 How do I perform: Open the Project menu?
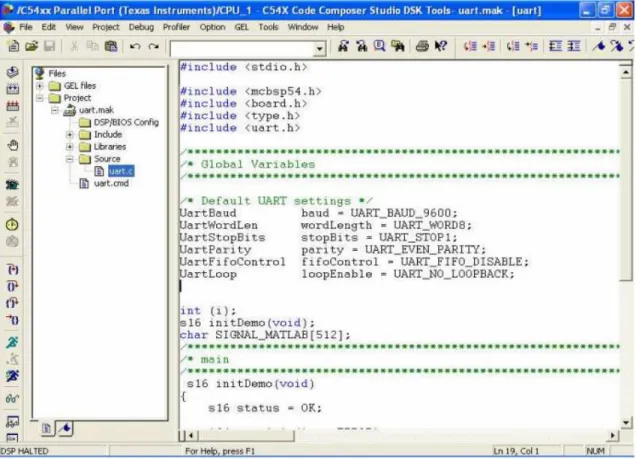[106, 27]
